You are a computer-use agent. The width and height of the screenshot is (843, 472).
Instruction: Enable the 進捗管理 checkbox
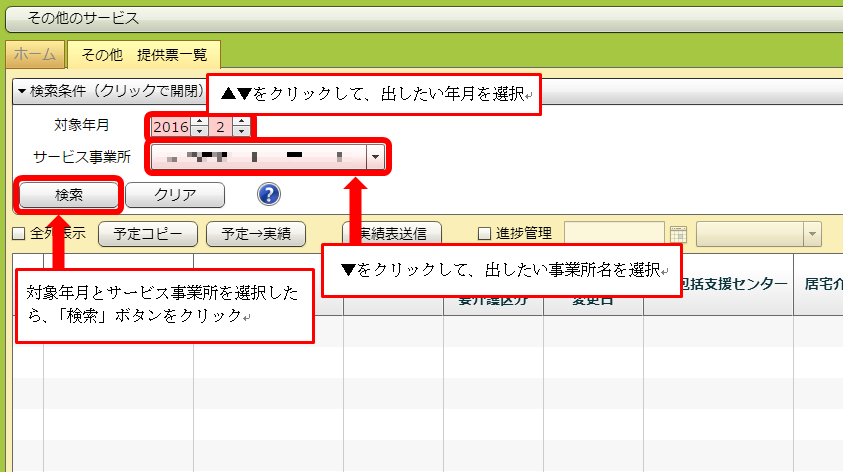coord(485,234)
